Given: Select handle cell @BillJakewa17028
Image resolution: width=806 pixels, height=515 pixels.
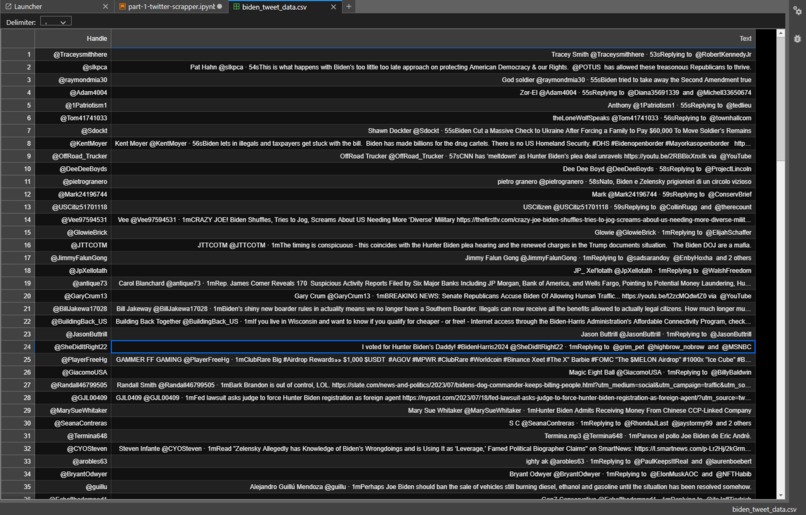Looking at the screenshot, I should (73, 309).
